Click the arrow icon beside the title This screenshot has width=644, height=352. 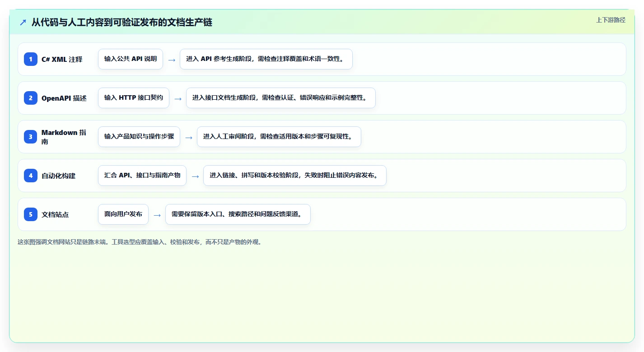[23, 22]
